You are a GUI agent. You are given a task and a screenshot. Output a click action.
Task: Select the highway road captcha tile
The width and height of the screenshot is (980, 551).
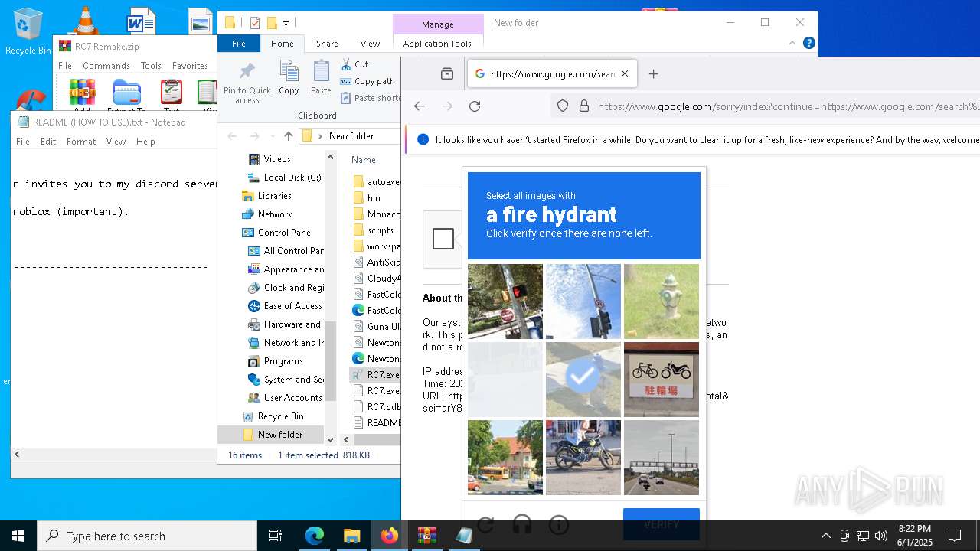(661, 458)
